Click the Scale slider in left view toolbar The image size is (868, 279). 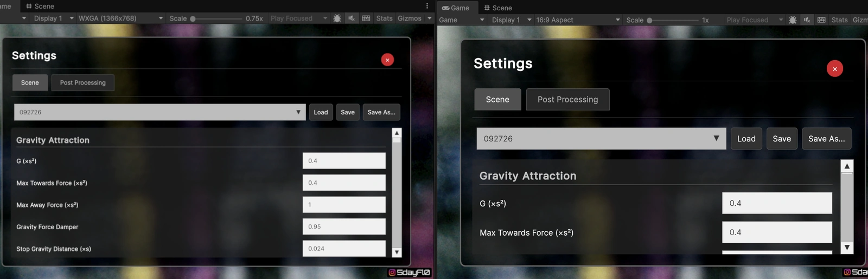tap(216, 18)
